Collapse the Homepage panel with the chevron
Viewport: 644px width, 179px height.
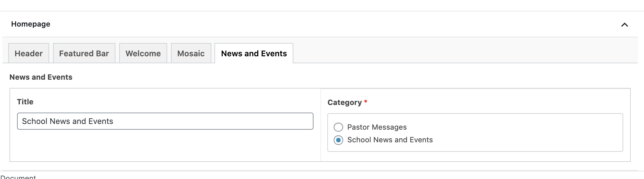click(x=624, y=25)
